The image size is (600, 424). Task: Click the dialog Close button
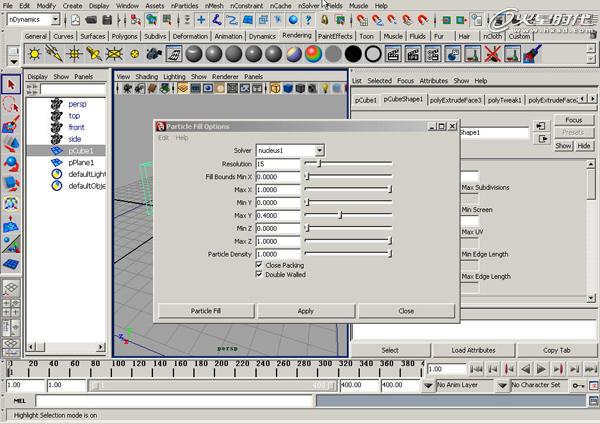pyautogui.click(x=406, y=311)
